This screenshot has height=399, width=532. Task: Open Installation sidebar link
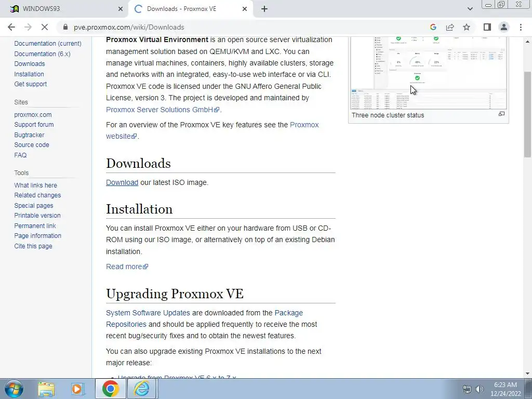click(x=29, y=74)
